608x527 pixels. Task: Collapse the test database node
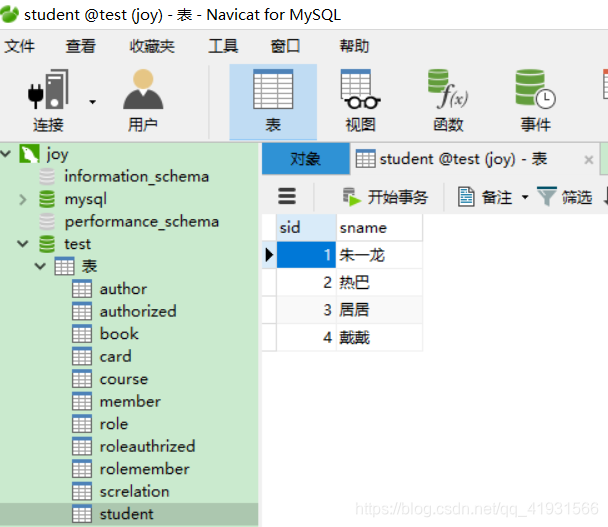pos(23,244)
